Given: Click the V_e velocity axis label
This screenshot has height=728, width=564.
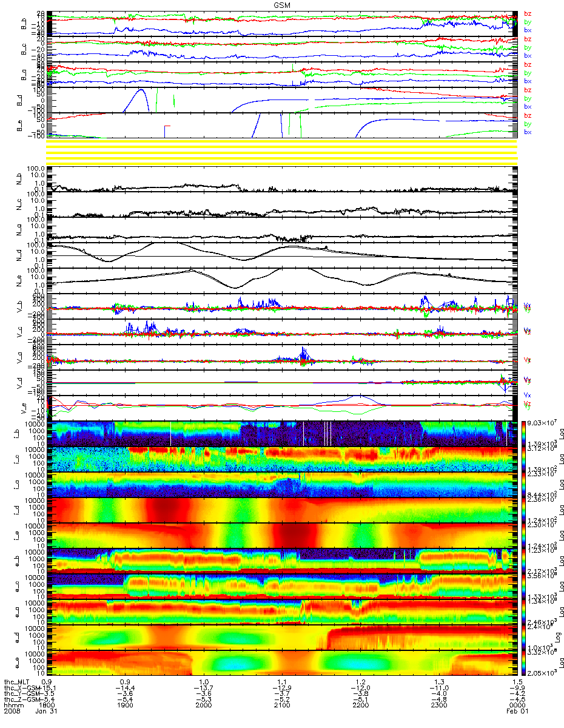Looking at the screenshot, I should click(24, 408).
